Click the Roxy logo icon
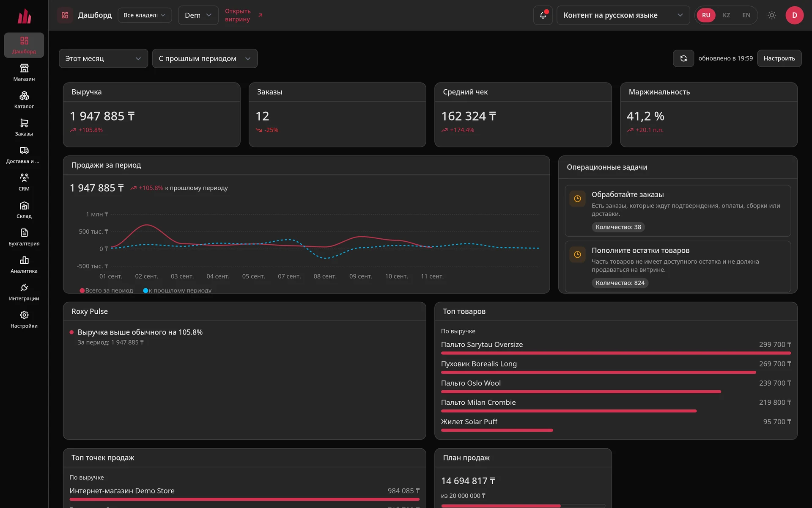The width and height of the screenshot is (812, 508). 24,16
